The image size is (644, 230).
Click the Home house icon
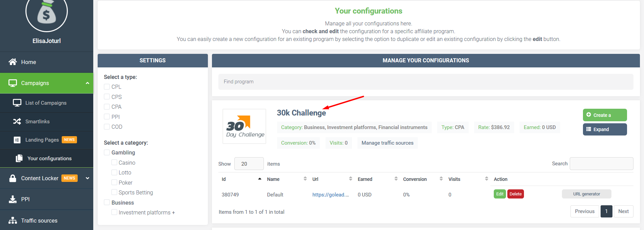13,62
